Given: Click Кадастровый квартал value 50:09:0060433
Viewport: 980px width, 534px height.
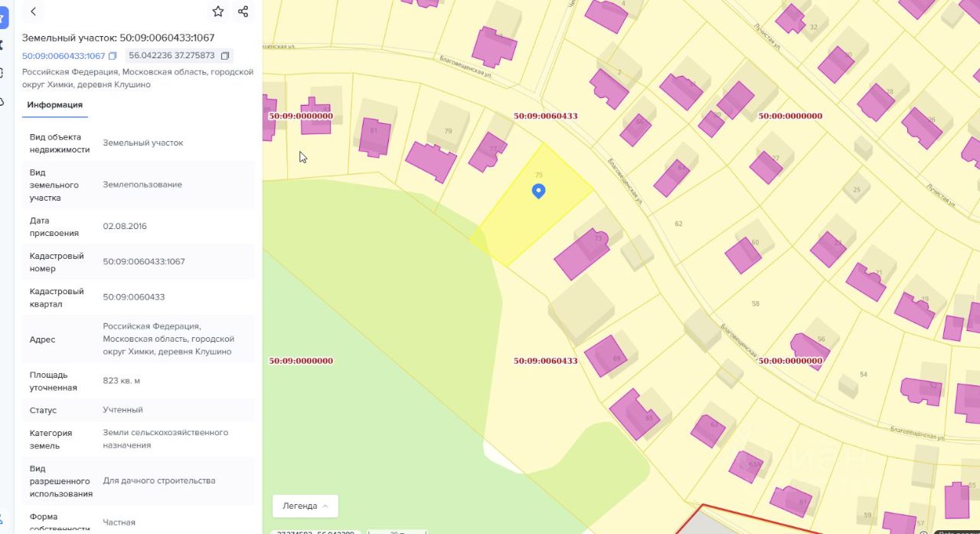Looking at the screenshot, I should 134,297.
